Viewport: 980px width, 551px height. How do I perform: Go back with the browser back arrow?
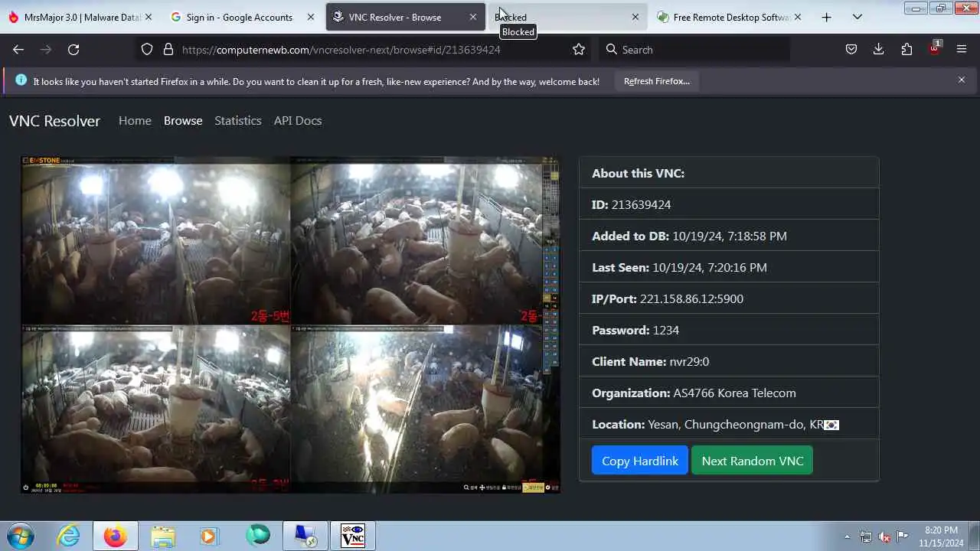18,49
